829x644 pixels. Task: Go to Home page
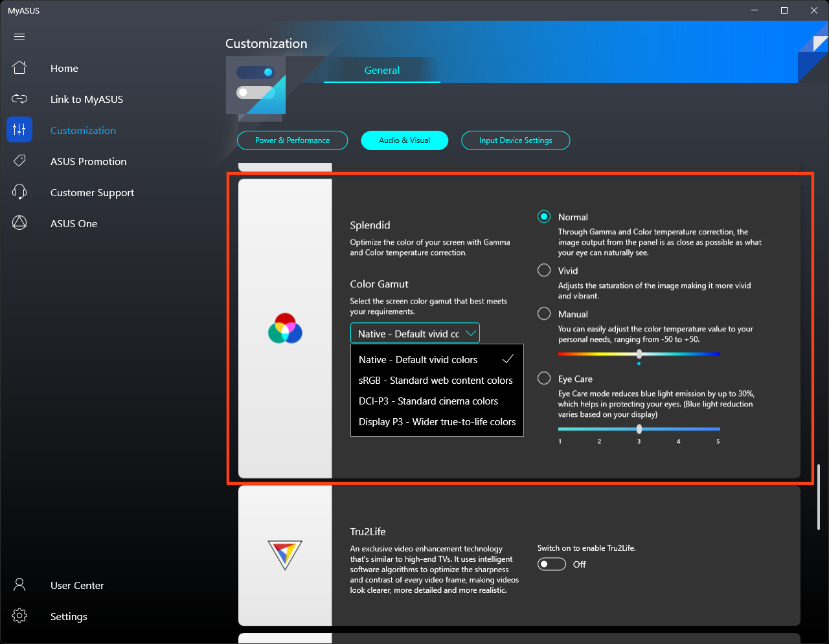(x=64, y=68)
